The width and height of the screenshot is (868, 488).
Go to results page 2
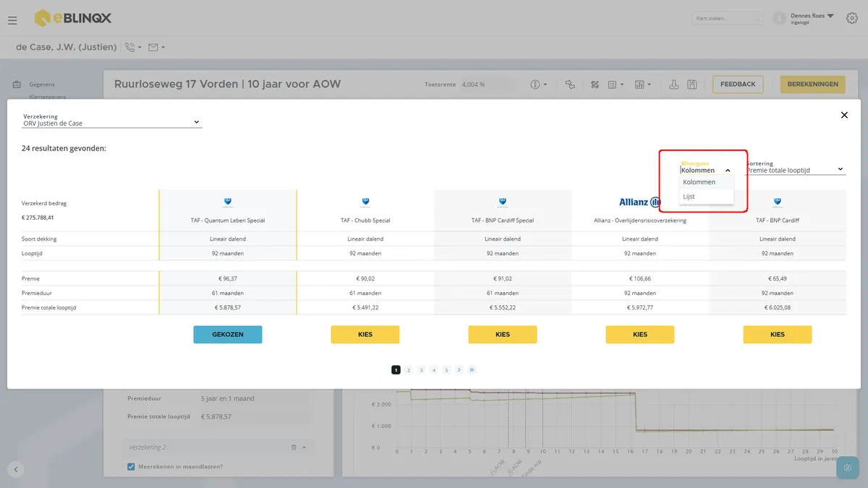(409, 369)
